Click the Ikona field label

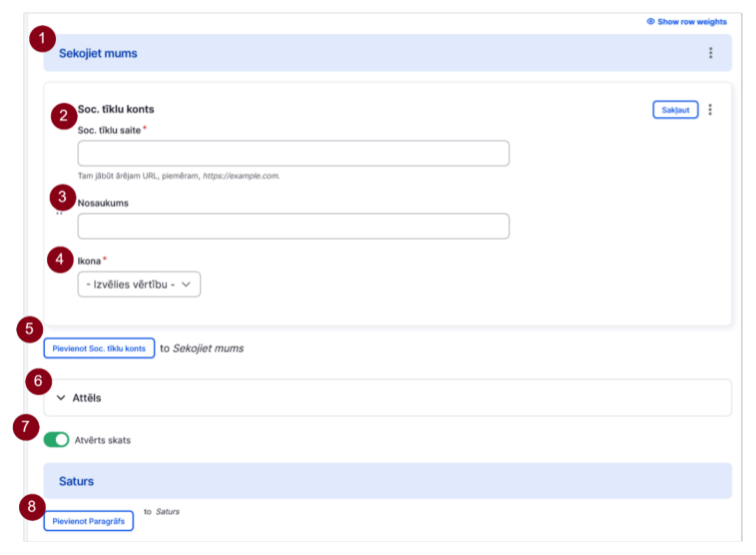pos(89,262)
